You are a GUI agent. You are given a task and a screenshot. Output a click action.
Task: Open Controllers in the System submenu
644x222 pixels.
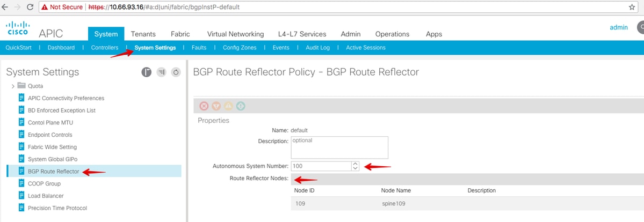point(105,48)
